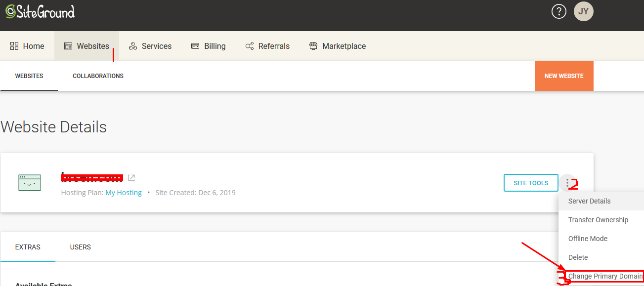Image resolution: width=644 pixels, height=286 pixels.
Task: Follow the My Hosting plan link
Action: coord(124,193)
